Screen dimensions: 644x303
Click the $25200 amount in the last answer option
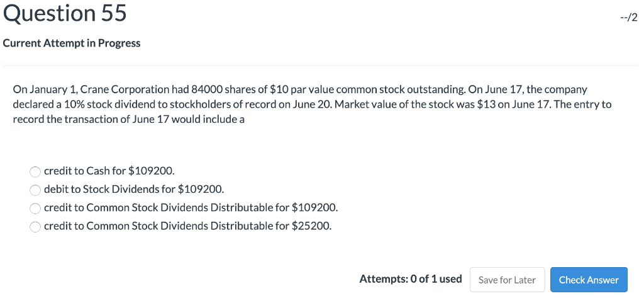pos(312,226)
